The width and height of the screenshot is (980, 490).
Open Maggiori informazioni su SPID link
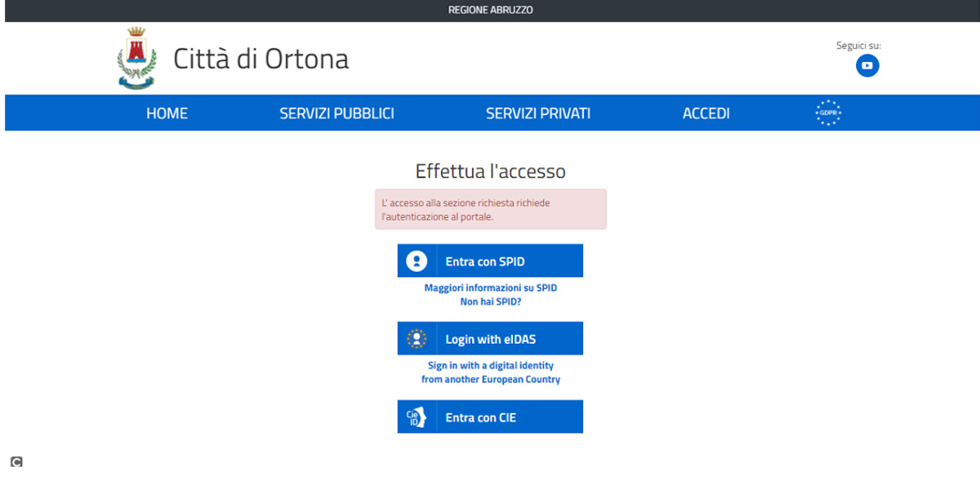pyautogui.click(x=490, y=288)
